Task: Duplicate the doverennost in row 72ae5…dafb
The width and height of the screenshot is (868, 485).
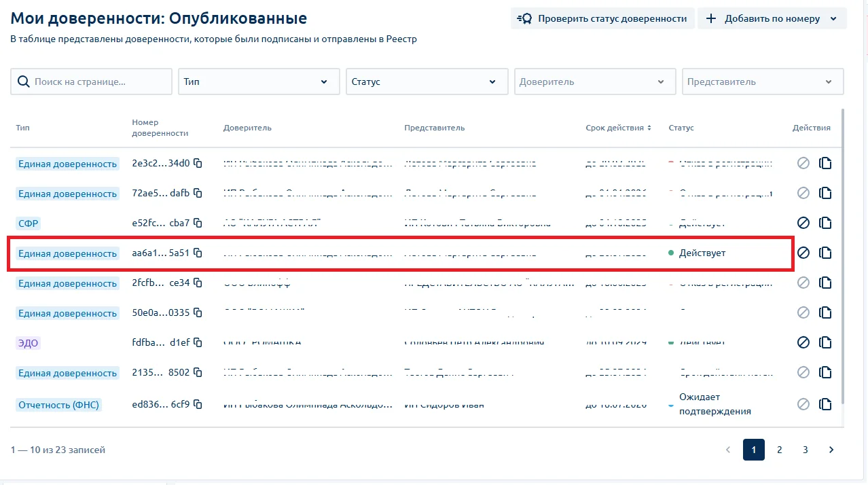Action: coord(825,193)
